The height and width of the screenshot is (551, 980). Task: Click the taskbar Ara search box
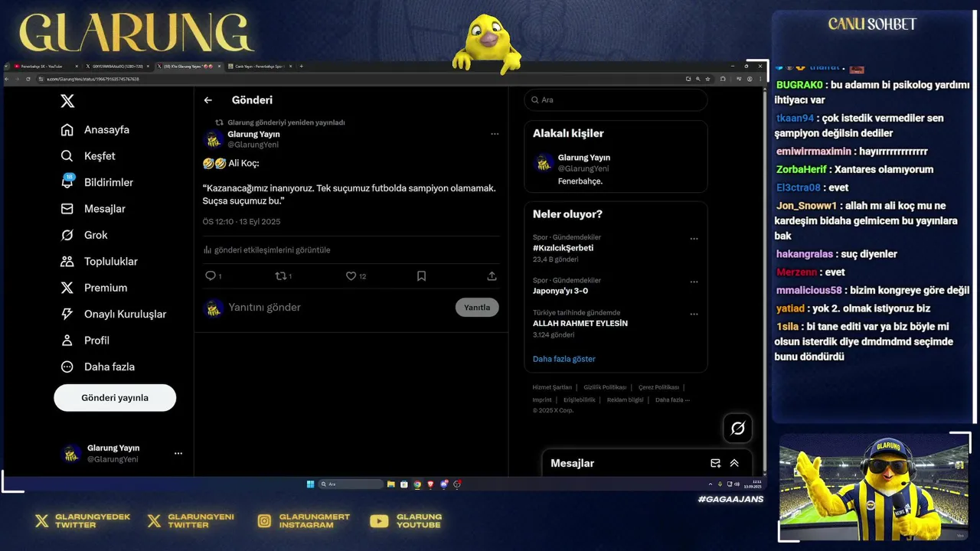(x=351, y=484)
